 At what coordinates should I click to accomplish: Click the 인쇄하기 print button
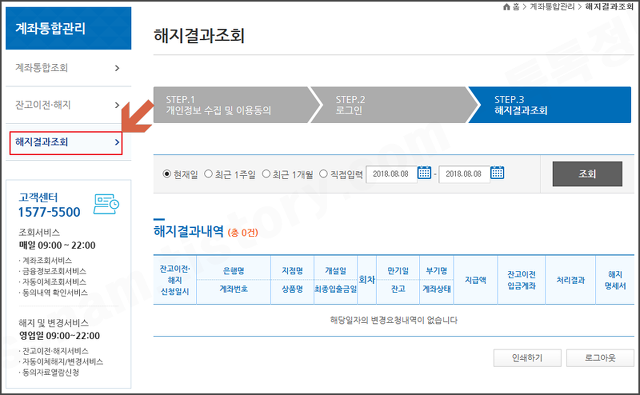coord(527,358)
